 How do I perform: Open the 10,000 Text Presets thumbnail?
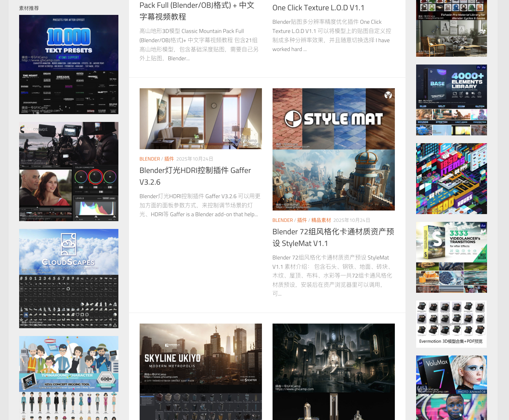pyautogui.click(x=69, y=65)
